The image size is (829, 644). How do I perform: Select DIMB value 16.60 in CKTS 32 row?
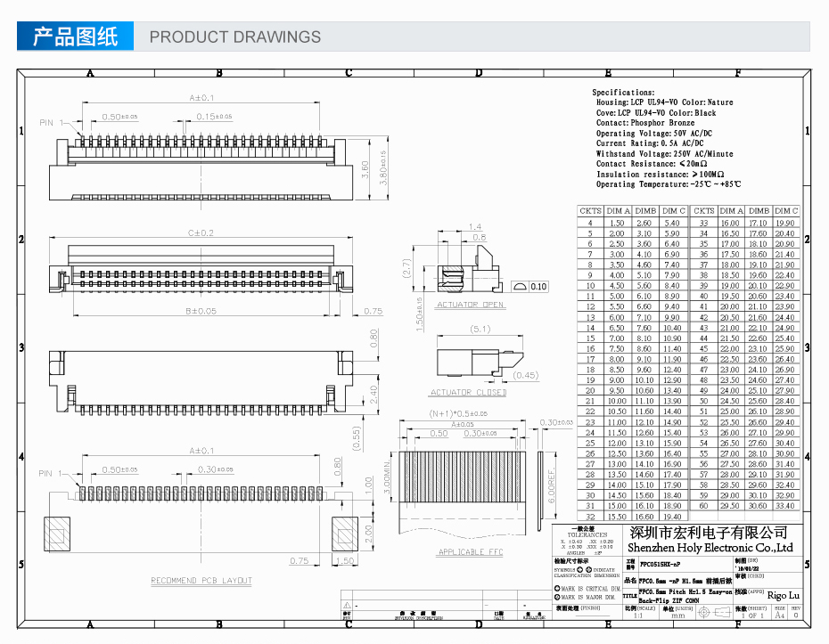tap(644, 517)
